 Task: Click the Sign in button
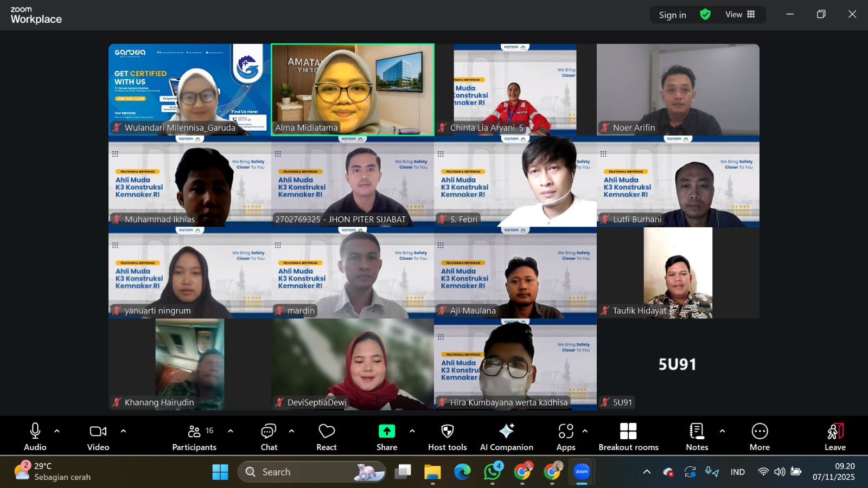(x=672, y=15)
